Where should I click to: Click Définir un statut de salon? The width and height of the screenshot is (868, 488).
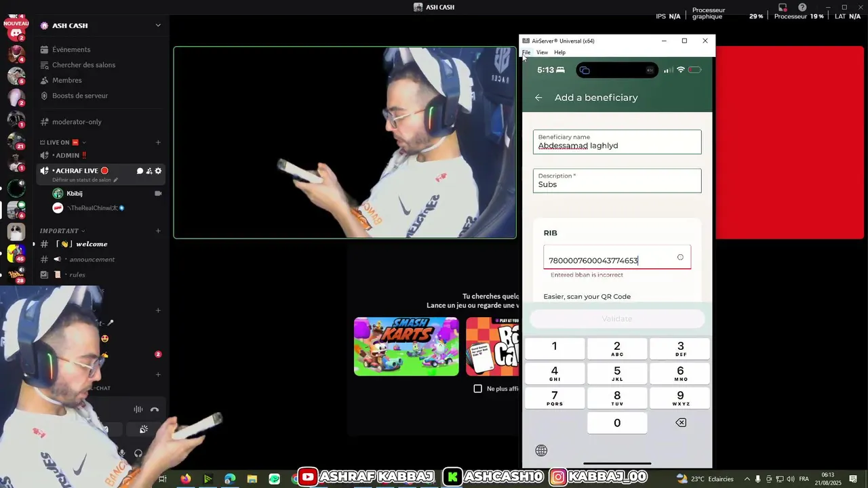coord(85,180)
